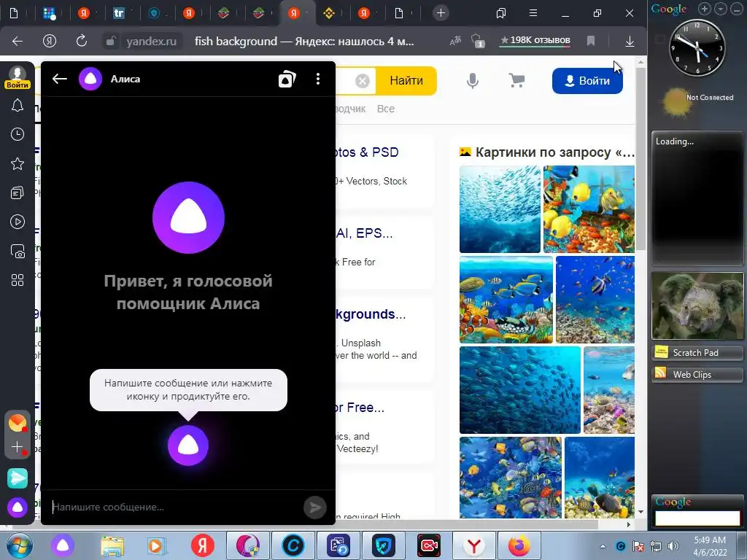Bookmark the page with the bookmark icon
This screenshot has width=747, height=560.
(x=591, y=41)
